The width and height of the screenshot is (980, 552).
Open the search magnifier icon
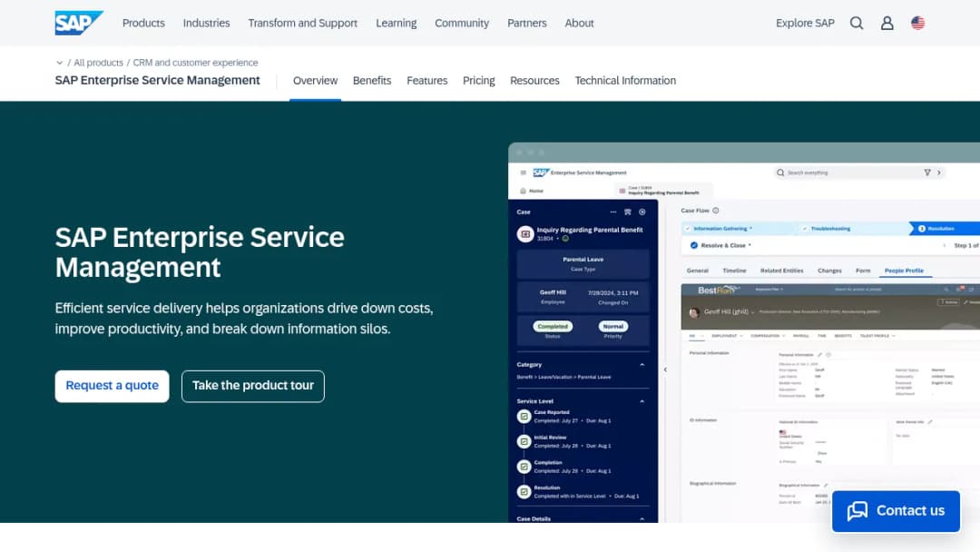(x=857, y=23)
